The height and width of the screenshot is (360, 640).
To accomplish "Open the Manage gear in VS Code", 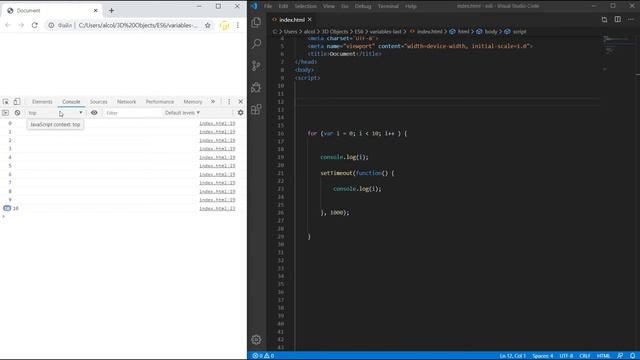I will coord(256,339).
